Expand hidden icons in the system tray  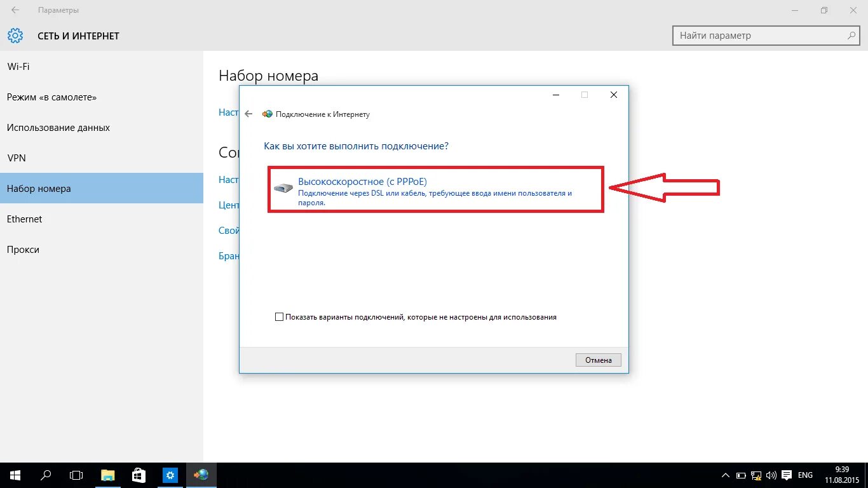click(725, 475)
